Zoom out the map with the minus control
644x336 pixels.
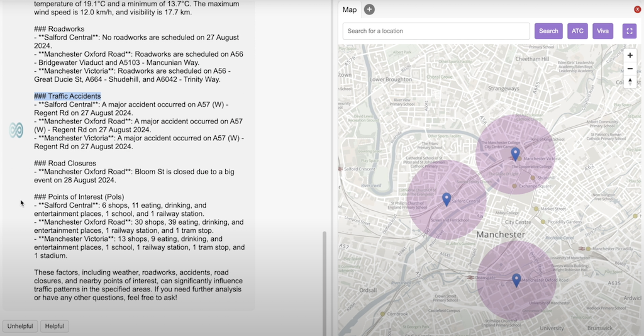630,69
